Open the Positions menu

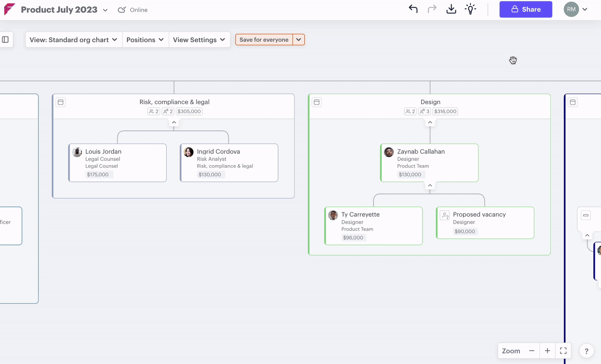click(x=145, y=40)
